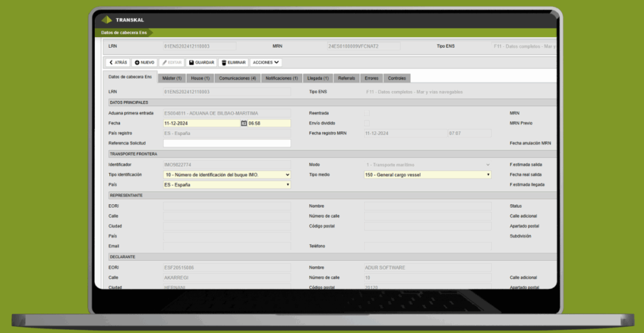Toggle the Reentrada checkbox
644x333 pixels.
pos(367,113)
